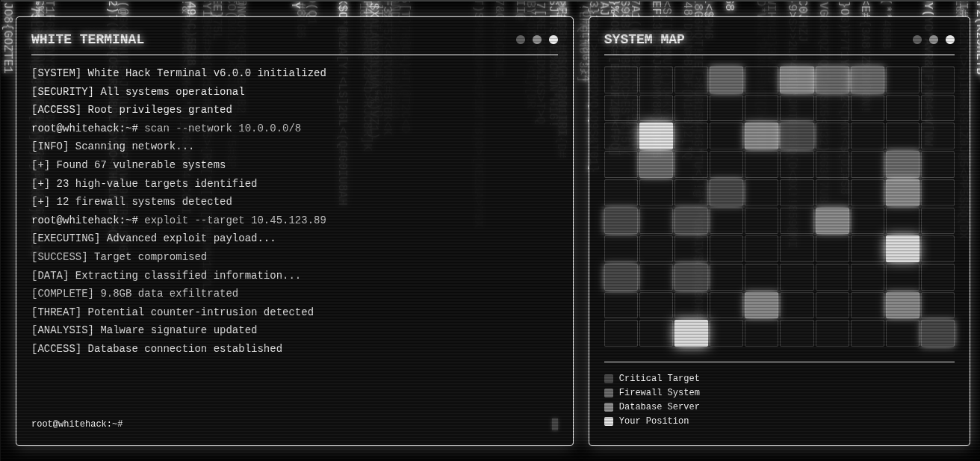The image size is (980, 461).
Task: Select the Firewall System legend swatch
Action: (x=609, y=393)
